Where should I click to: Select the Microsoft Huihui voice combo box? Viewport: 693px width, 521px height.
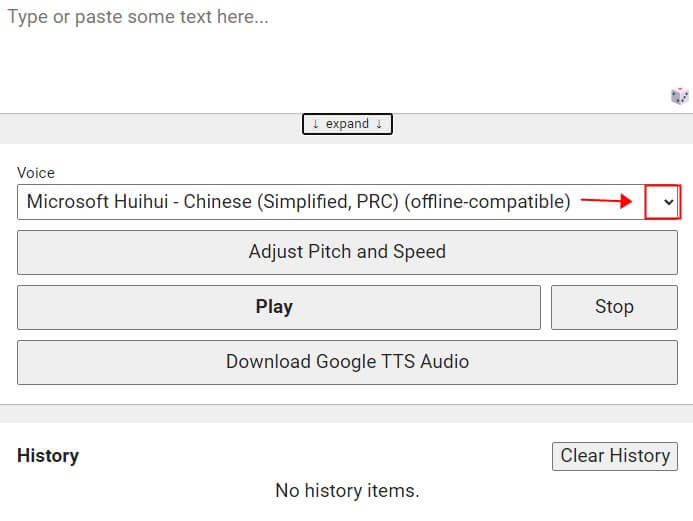tap(330, 202)
